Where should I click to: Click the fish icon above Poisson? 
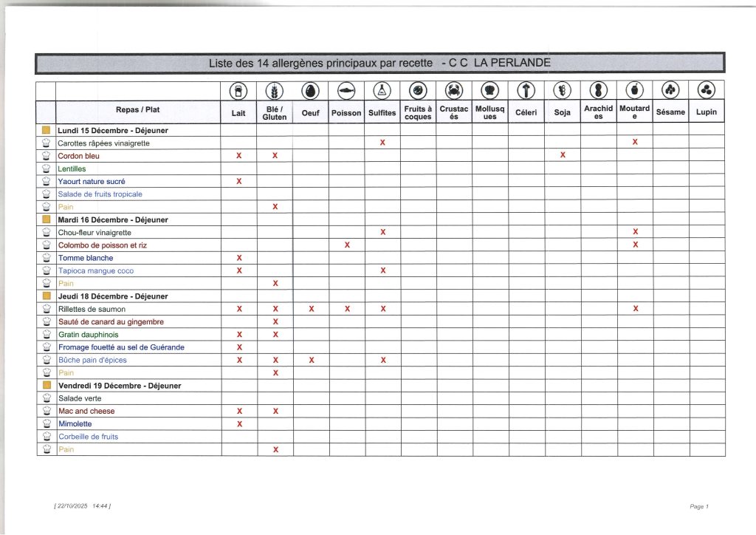point(347,90)
